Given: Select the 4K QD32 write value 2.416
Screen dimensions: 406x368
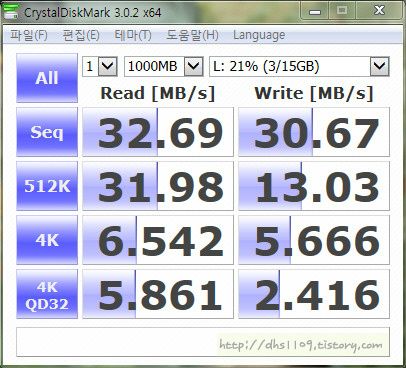Looking at the screenshot, I should tap(314, 294).
